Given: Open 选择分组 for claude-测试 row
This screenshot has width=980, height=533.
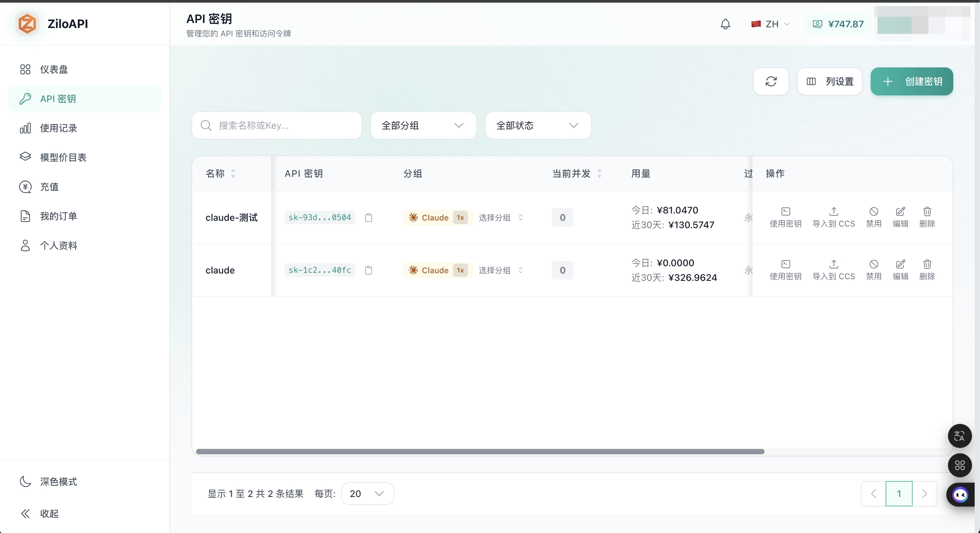Looking at the screenshot, I should (x=501, y=217).
